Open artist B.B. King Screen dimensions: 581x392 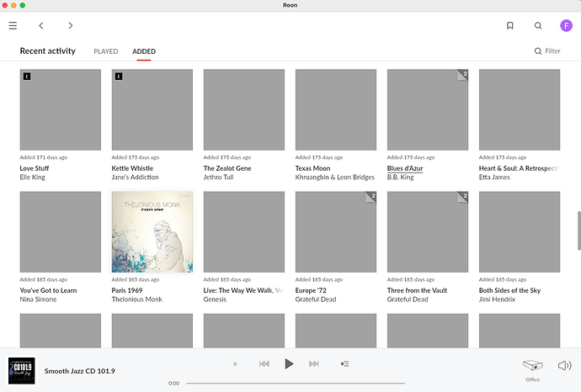401,177
